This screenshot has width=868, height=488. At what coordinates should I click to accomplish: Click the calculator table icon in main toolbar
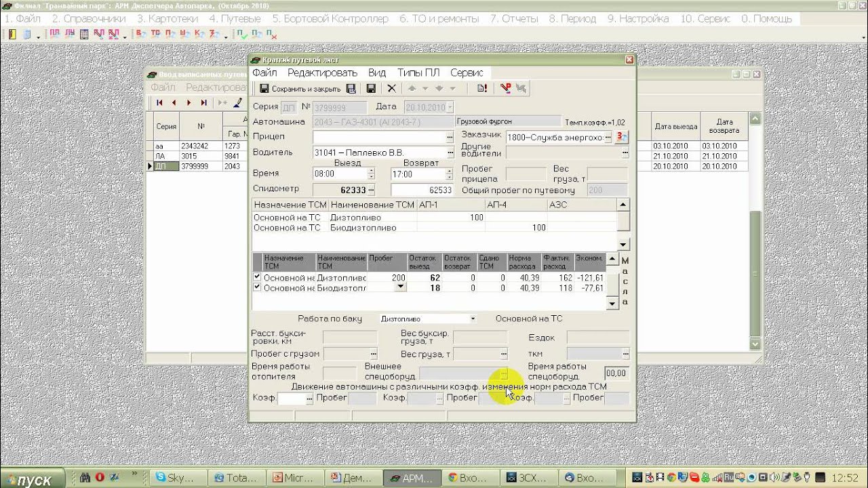tap(84, 34)
